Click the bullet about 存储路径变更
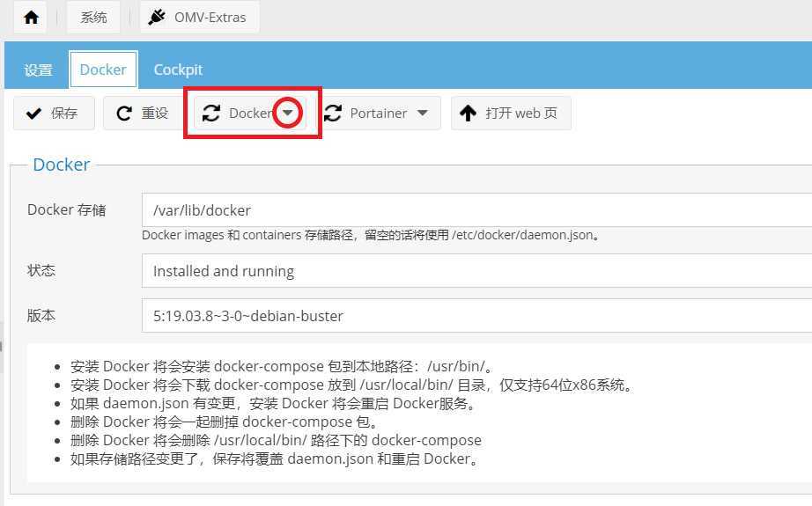This screenshot has width=812, height=506. pos(275,458)
